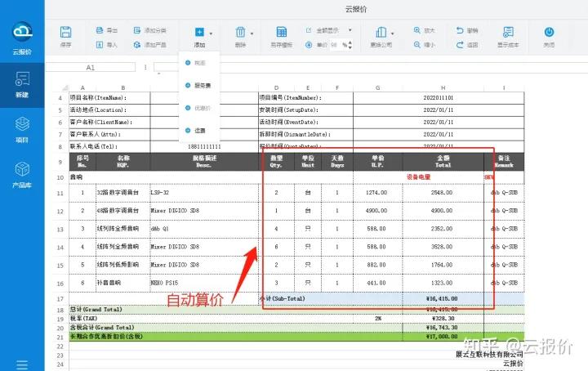Zoom out with the 缩小 magnifier
The height and width of the screenshot is (371, 588).
pos(417,45)
